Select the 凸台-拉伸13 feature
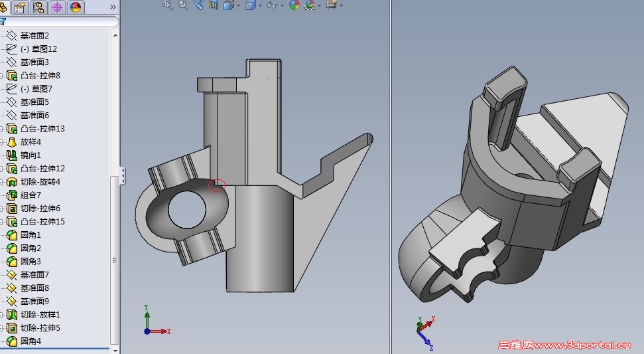The image size is (644, 354). coord(42,129)
